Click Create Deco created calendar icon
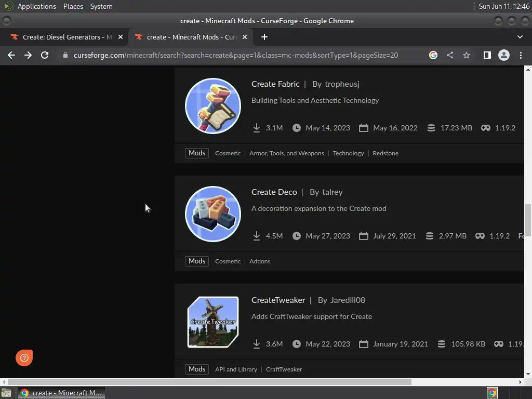Image resolution: width=532 pixels, height=399 pixels. click(x=363, y=236)
